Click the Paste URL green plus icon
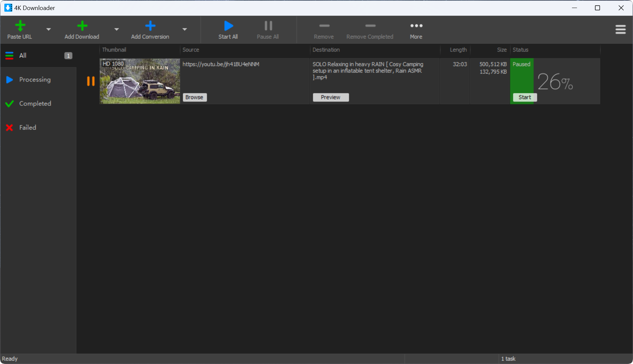The height and width of the screenshot is (364, 633). [x=20, y=26]
